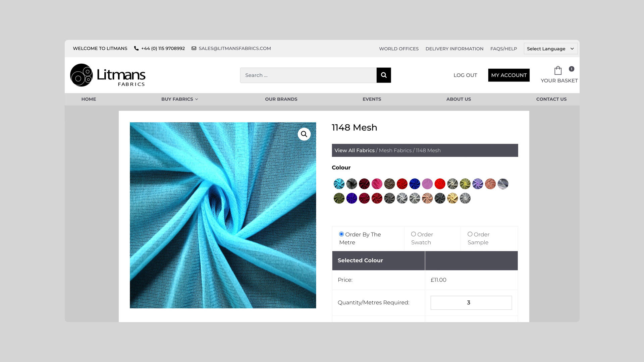Viewport: 644px width, 362px height.
Task: Click the envelope email icon
Action: pos(194,48)
